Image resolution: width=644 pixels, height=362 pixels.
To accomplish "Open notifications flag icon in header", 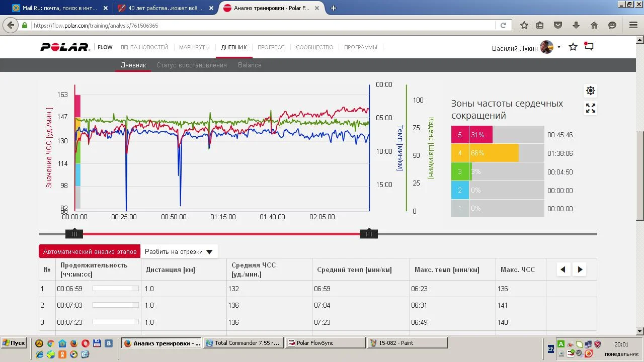I will pos(589,46).
